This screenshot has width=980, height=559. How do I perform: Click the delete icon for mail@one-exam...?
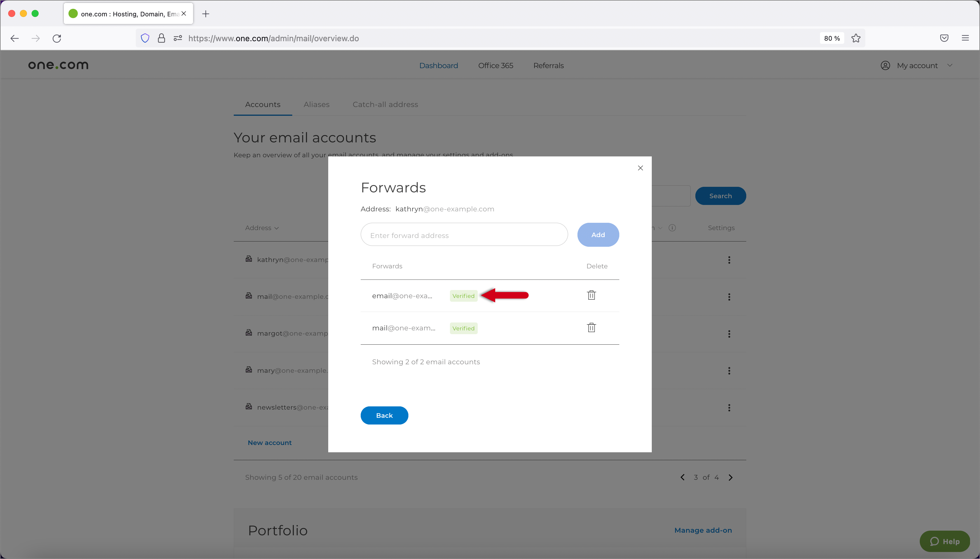tap(592, 328)
